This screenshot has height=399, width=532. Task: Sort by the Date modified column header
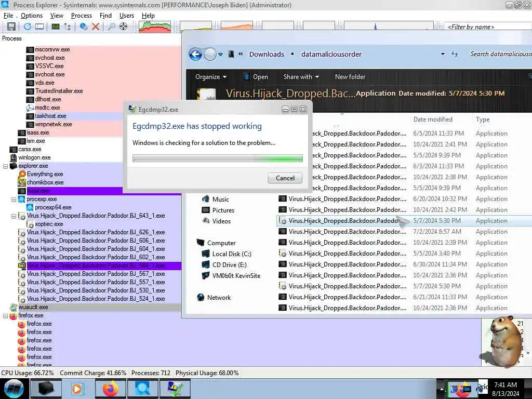tap(433, 119)
